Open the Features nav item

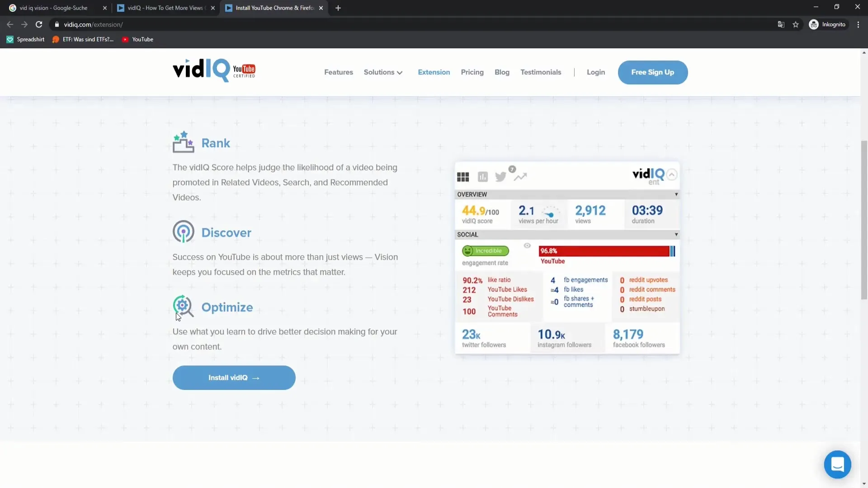point(339,72)
